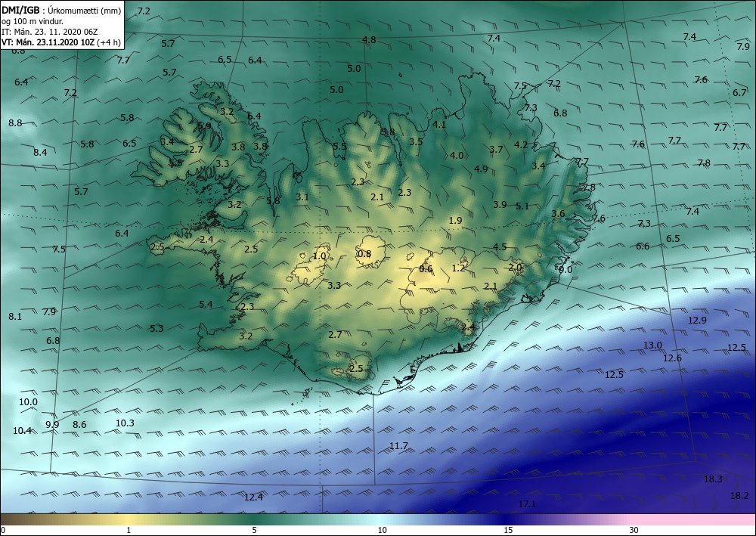Select the 4.5 value label
The width and height of the screenshot is (756, 536).
coord(500,246)
